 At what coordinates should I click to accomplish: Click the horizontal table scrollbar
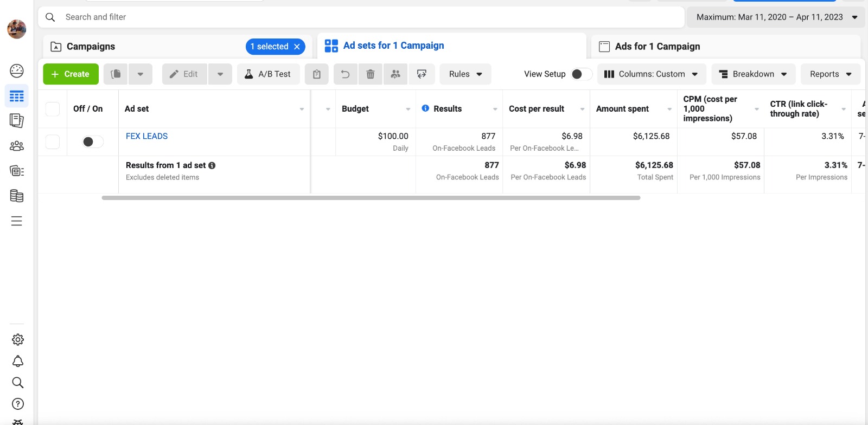pos(371,198)
